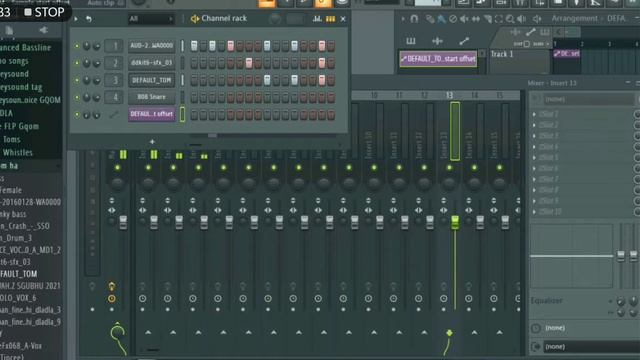Expand Slot 3 in mixer effects list
The image size is (640, 360).
coord(534,136)
